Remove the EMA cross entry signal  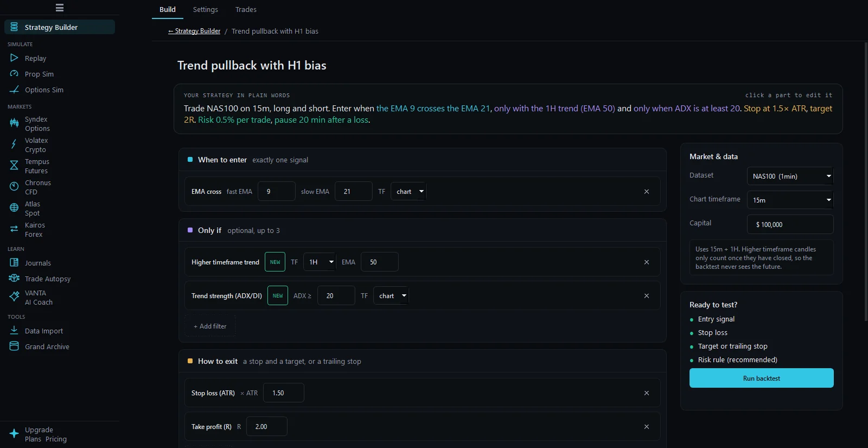pyautogui.click(x=647, y=192)
